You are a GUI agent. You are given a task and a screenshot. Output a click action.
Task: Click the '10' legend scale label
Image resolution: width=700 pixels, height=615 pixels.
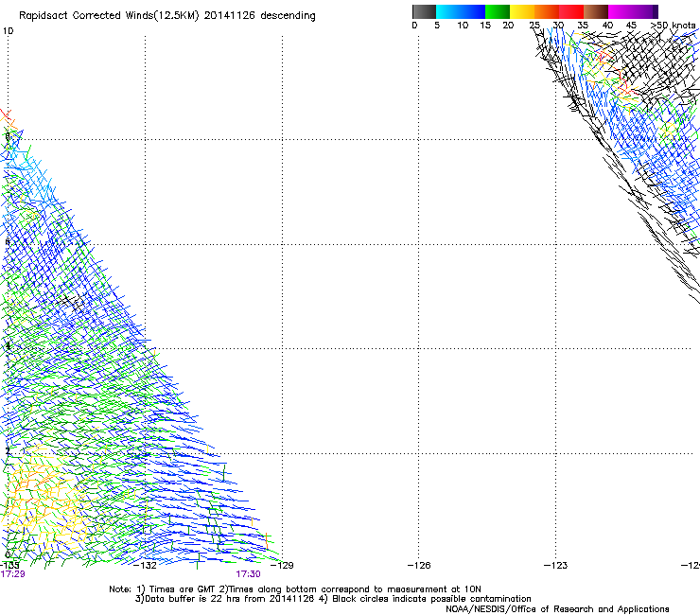[x=463, y=25]
